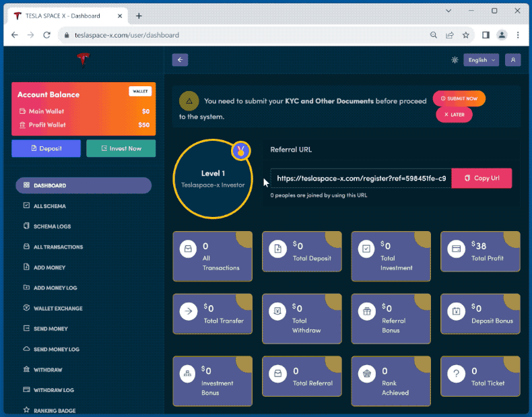Collapse sidebar with back arrow button
The width and height of the screenshot is (532, 417).
(x=180, y=60)
